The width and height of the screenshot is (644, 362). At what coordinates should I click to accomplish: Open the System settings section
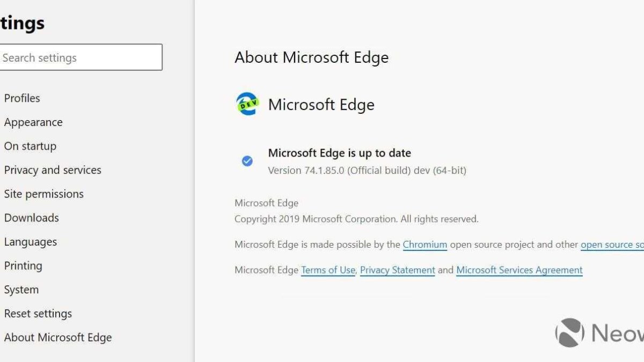pos(21,289)
